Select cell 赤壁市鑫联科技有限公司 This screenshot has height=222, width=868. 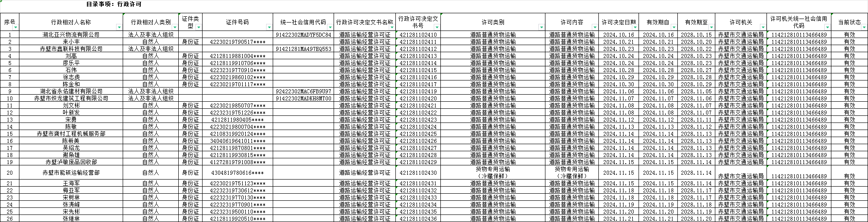[x=71, y=49]
